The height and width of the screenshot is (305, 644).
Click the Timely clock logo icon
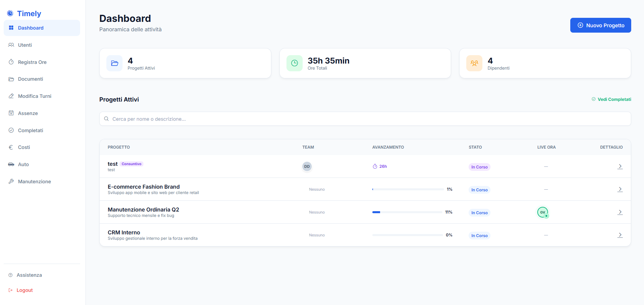(x=10, y=13)
